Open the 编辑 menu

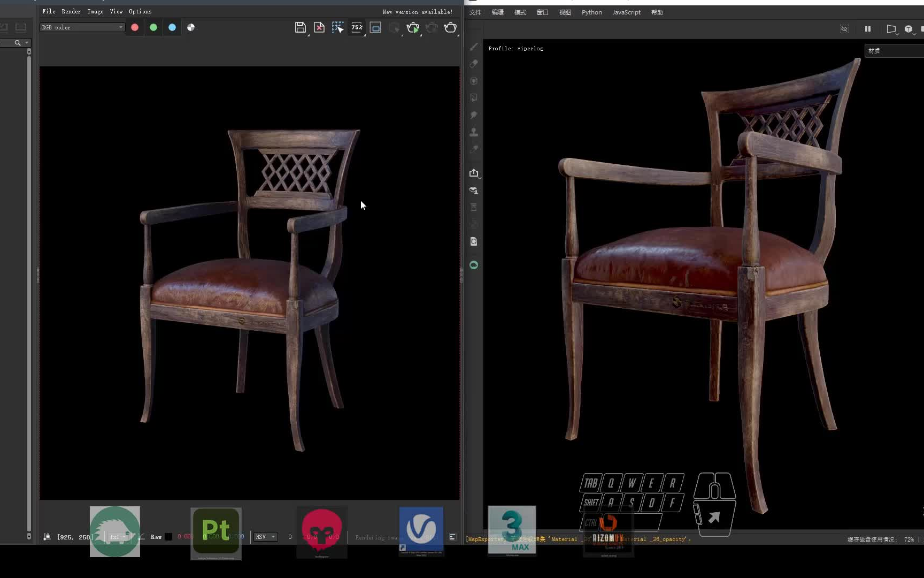pyautogui.click(x=498, y=12)
